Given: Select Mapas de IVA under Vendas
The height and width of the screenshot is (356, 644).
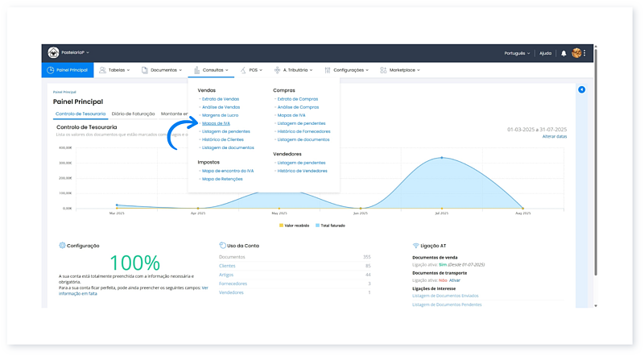Looking at the screenshot, I should point(216,123).
